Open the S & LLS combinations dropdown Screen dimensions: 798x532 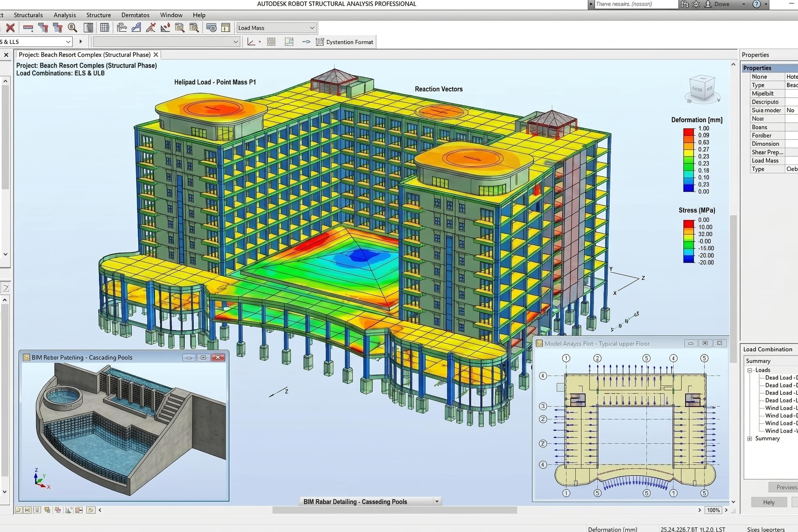36,42
